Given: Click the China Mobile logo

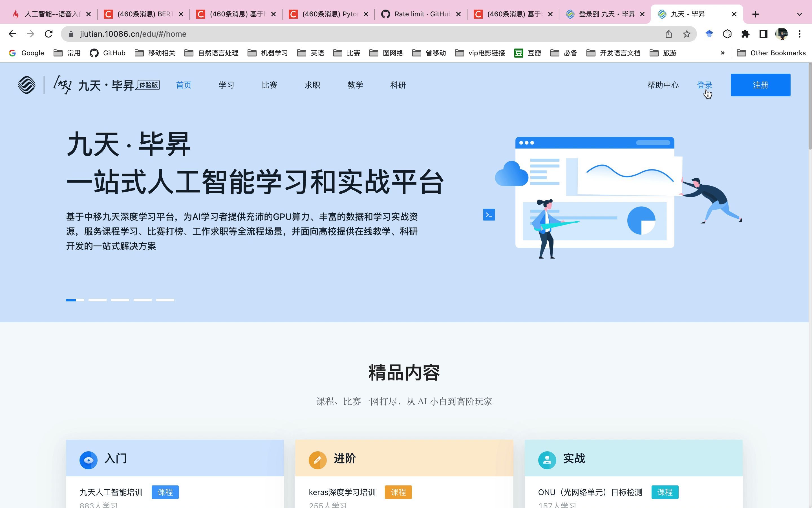Looking at the screenshot, I should point(27,85).
